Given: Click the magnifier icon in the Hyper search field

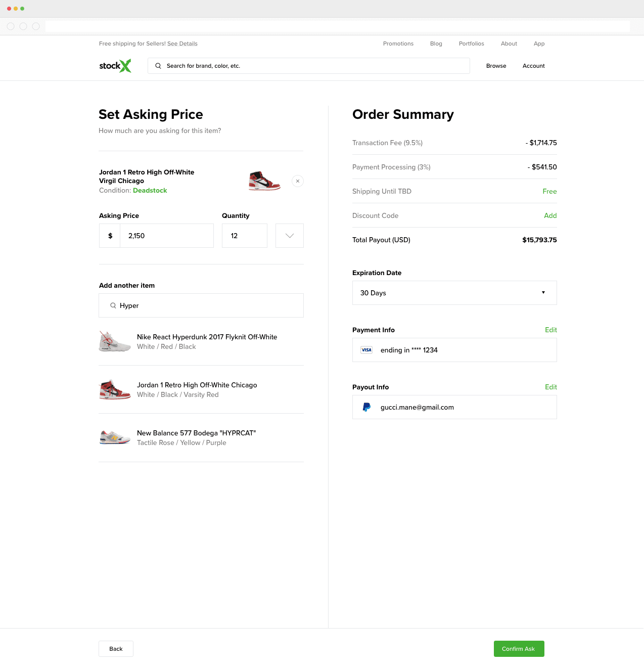Looking at the screenshot, I should [113, 305].
